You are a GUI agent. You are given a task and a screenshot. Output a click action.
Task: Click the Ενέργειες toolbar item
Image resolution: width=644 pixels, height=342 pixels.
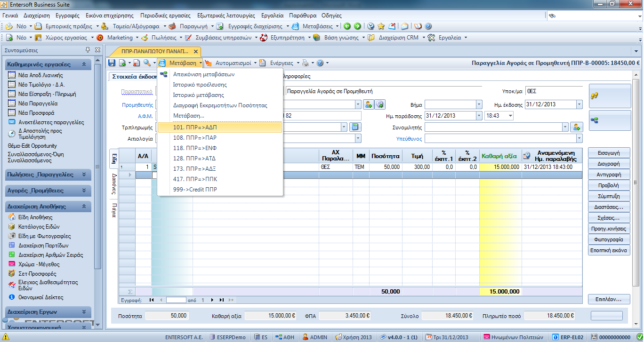[x=282, y=63]
